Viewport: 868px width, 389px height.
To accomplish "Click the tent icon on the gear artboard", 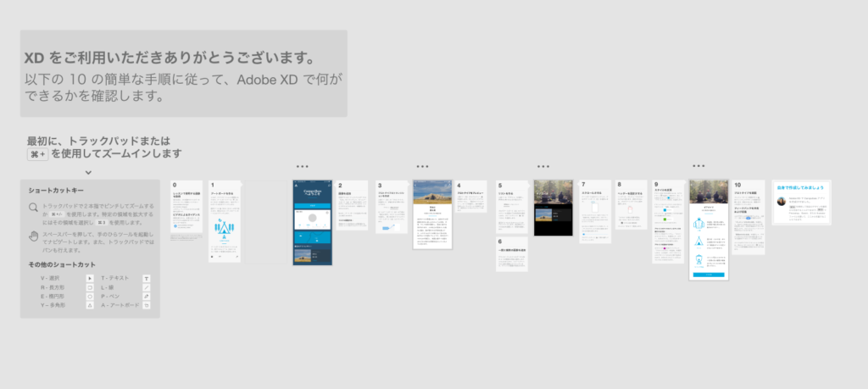I will tap(698, 242).
